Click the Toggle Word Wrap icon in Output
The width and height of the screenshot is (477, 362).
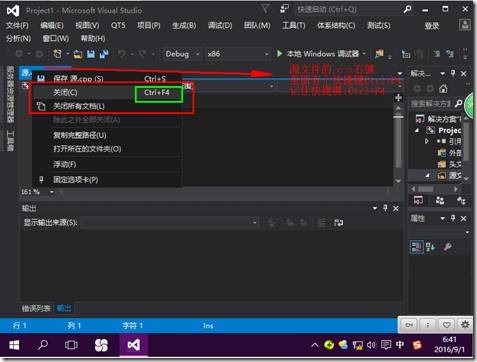click(x=339, y=223)
